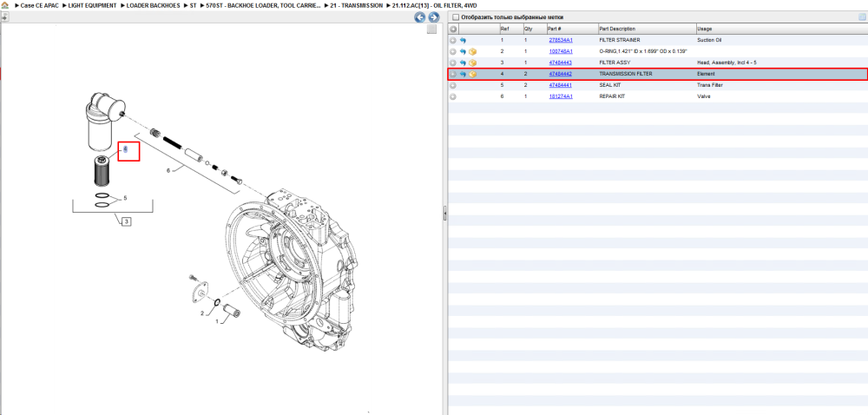Image resolution: width=868 pixels, height=415 pixels.
Task: Select callout 6 on the valve bracket
Action: pyautogui.click(x=168, y=170)
